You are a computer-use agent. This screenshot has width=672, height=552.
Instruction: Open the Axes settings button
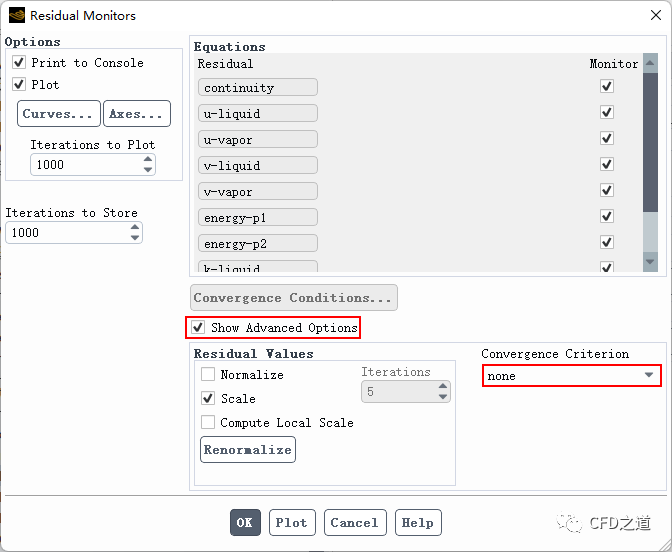tap(136, 114)
